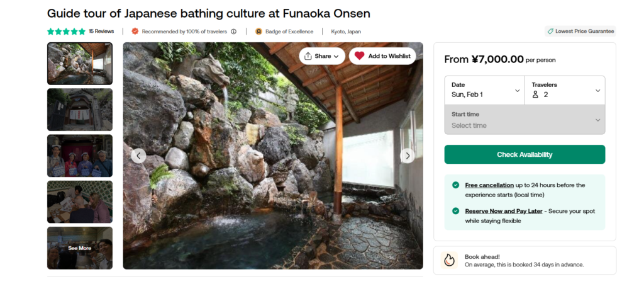Show next photo with right arrow
Image resolution: width=644 pixels, height=286 pixels.
(408, 156)
